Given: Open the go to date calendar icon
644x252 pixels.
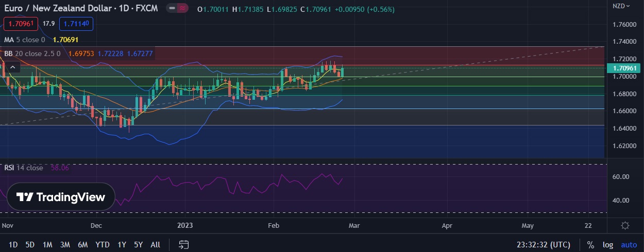Looking at the screenshot, I should point(184,244).
